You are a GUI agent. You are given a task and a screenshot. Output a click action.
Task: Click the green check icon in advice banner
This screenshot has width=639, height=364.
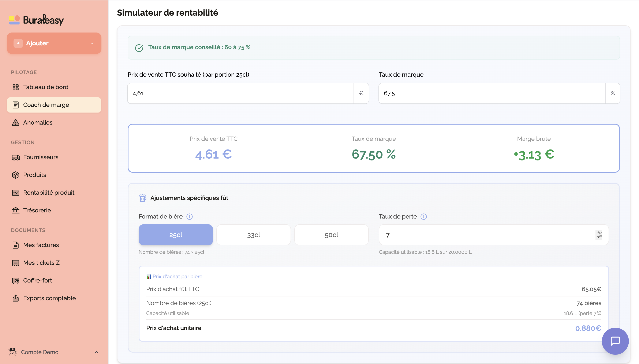click(x=139, y=48)
